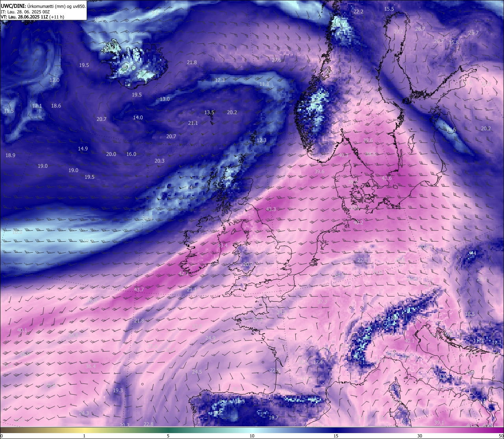Click the '1' tick on the color scale
The height and width of the screenshot is (439, 504).
[84, 436]
